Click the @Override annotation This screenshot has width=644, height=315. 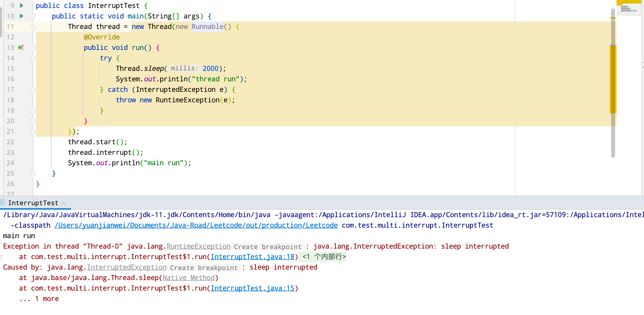pyautogui.click(x=102, y=37)
